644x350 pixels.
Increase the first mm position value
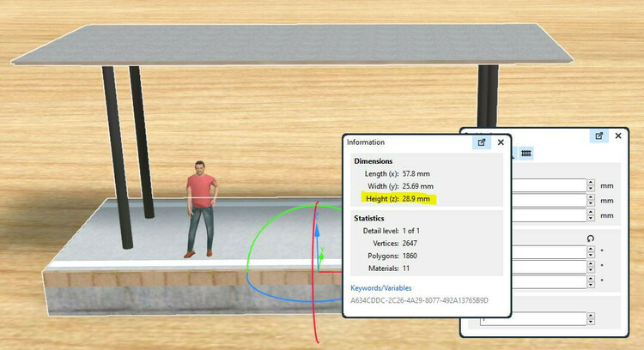tap(591, 182)
